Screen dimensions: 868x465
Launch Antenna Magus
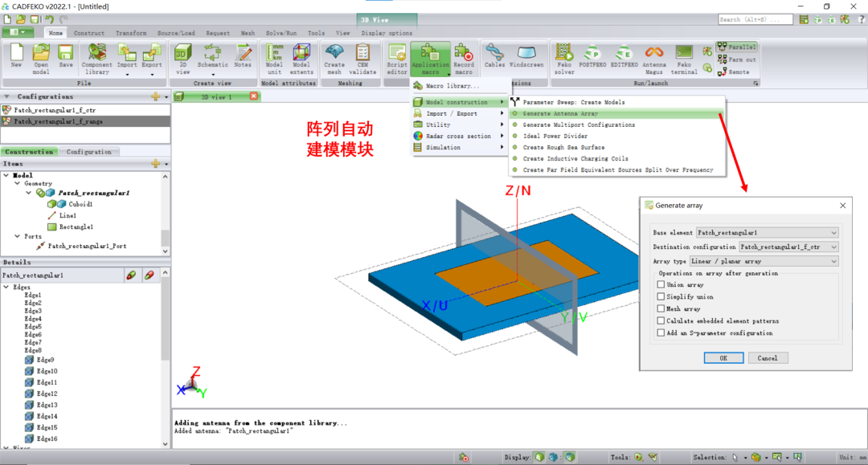pyautogui.click(x=653, y=59)
